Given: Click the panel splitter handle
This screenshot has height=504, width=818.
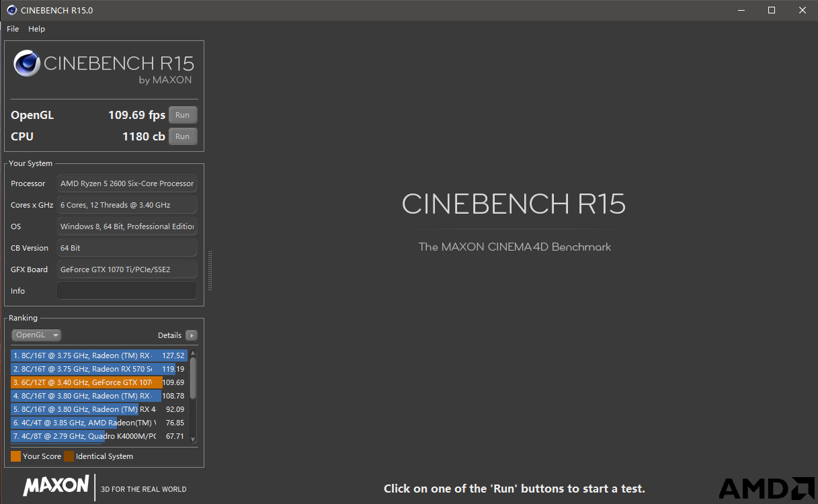Looking at the screenshot, I should [x=210, y=270].
